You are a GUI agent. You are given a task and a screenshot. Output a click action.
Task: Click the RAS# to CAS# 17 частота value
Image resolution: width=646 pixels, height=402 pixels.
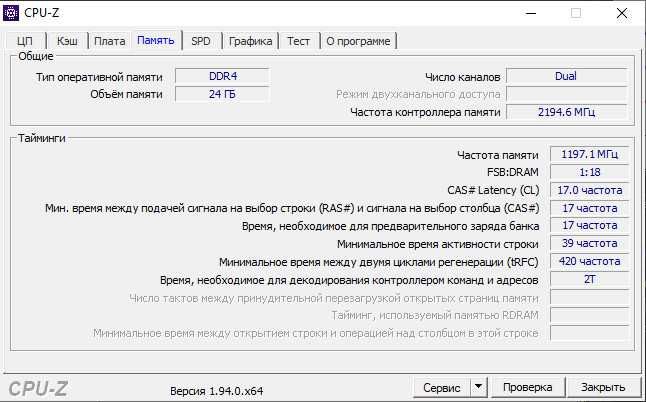click(x=589, y=208)
